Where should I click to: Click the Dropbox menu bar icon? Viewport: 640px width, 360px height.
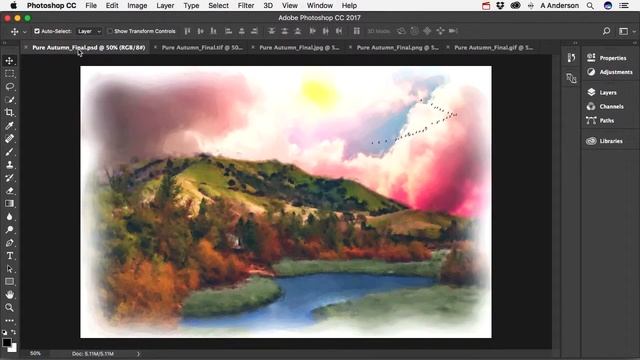click(500, 5)
